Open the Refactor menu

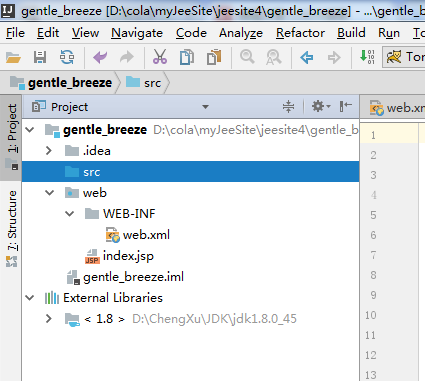point(300,33)
